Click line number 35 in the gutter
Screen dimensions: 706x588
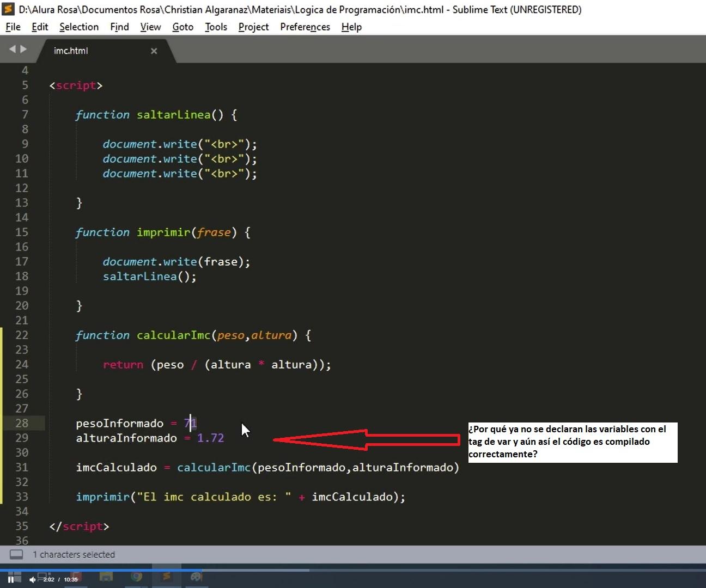point(22,526)
